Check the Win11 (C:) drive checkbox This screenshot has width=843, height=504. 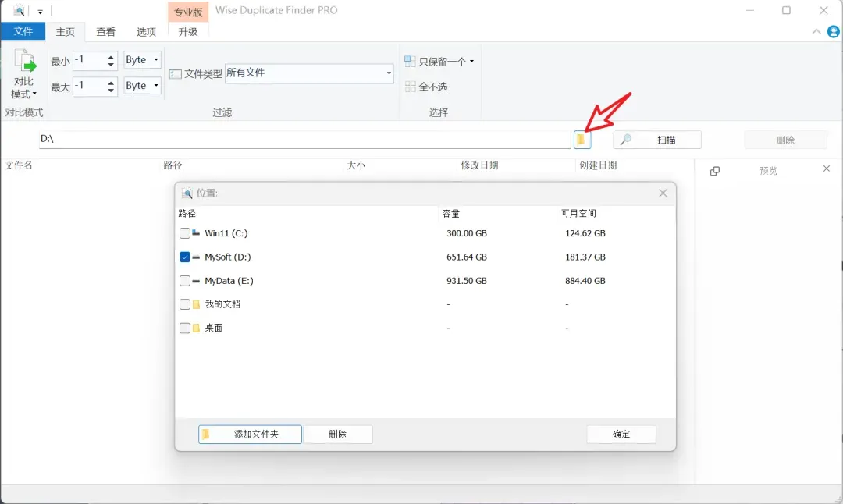(x=184, y=233)
